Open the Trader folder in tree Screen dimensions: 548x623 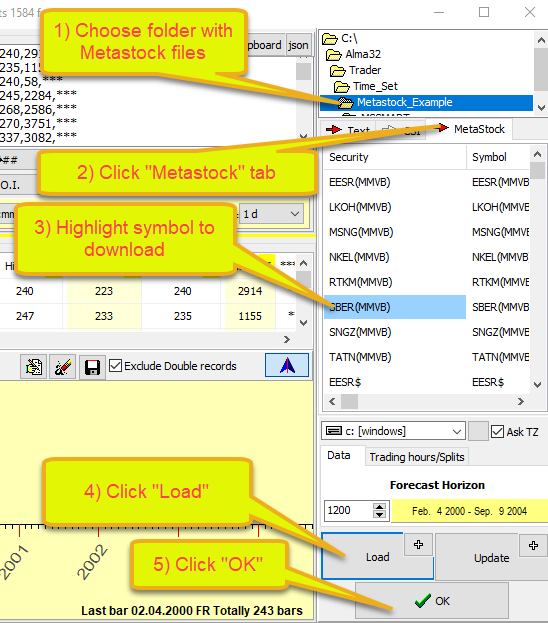365,70
